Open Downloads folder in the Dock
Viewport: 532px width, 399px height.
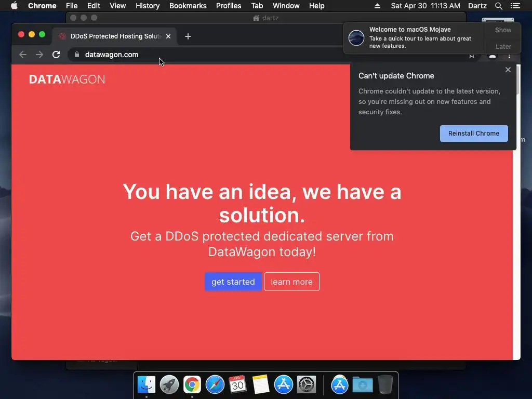(x=362, y=385)
